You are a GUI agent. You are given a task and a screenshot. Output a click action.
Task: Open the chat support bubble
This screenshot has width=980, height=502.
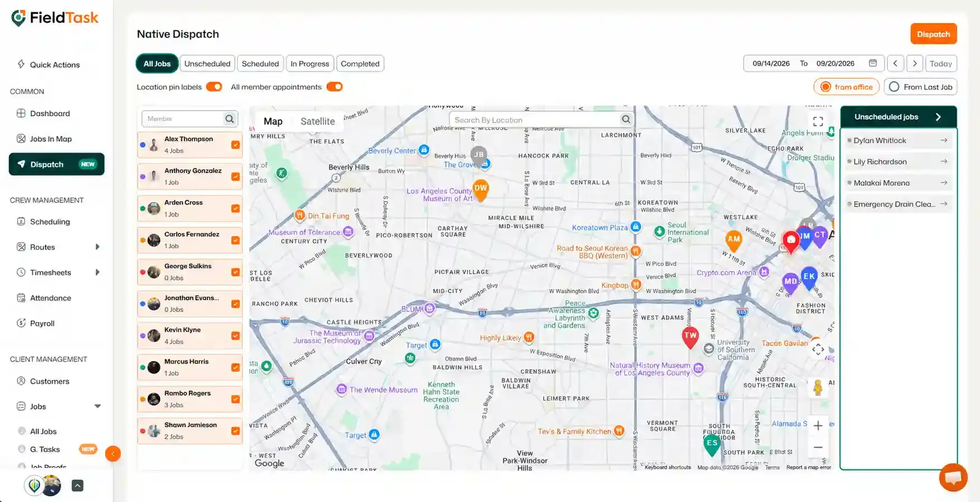tap(953, 477)
